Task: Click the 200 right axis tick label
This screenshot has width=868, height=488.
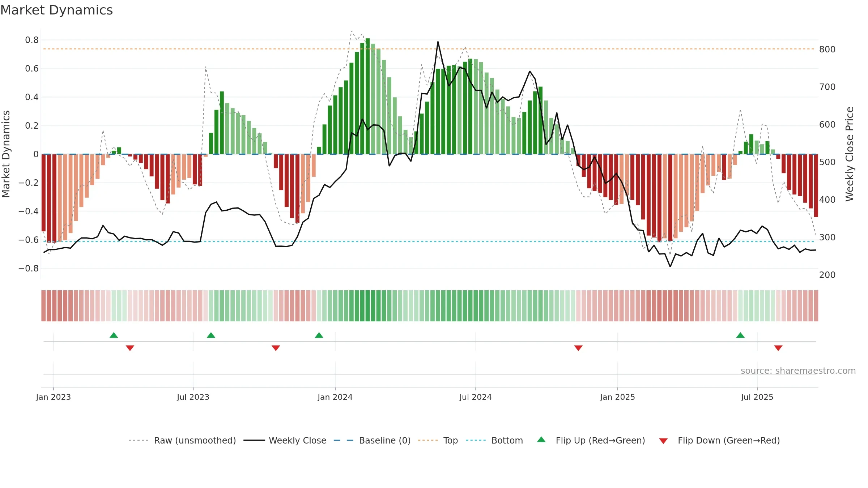Action: 827,275
